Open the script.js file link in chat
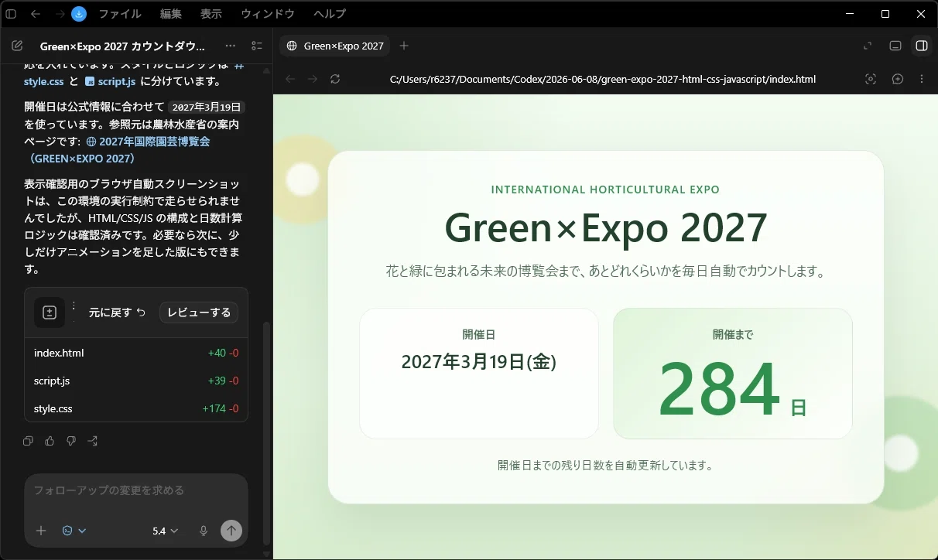Viewport: 938px width, 560px height. point(110,81)
